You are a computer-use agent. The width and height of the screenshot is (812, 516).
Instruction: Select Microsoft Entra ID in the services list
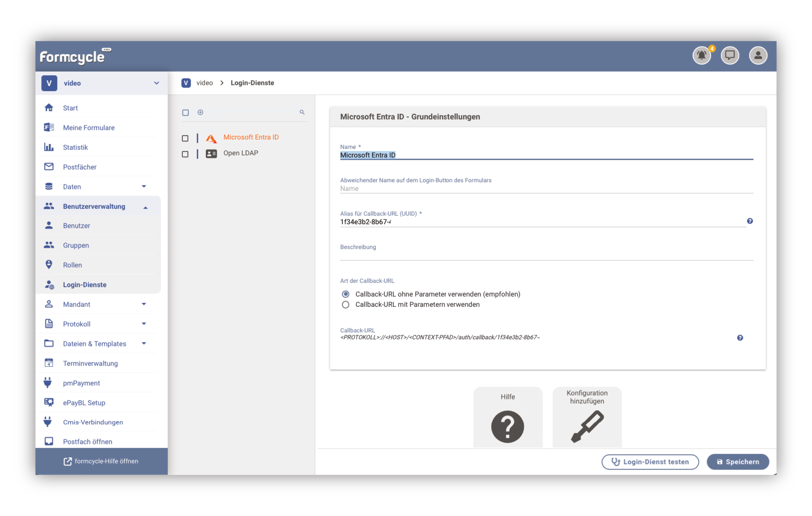tap(251, 137)
